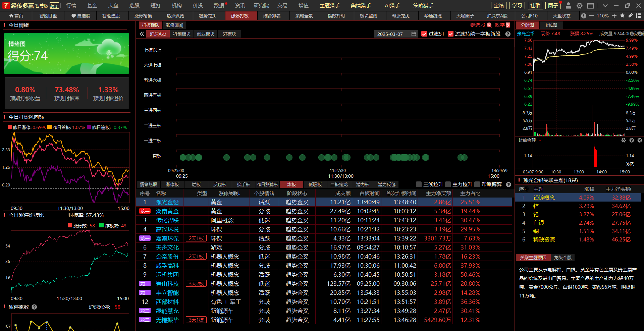The width and height of the screenshot is (644, 331).
Task: Toggle the 过滤ST checkbox
Action: point(424,34)
